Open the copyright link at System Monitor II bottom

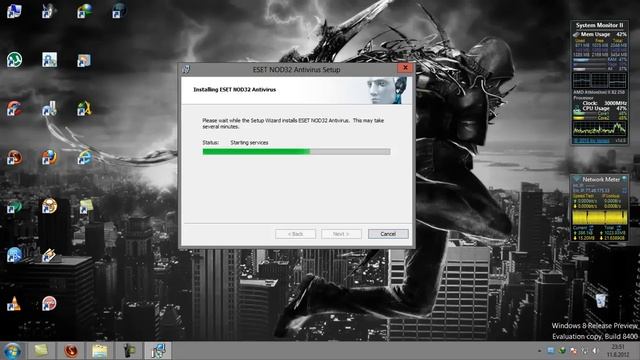point(591,140)
